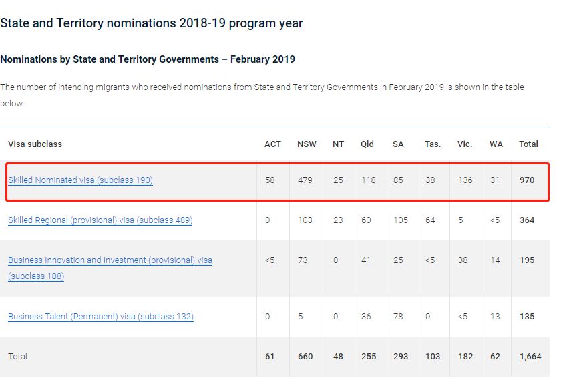Open Business Innovation and Investment visa link
Image resolution: width=569 pixels, height=392 pixels.
(110, 268)
